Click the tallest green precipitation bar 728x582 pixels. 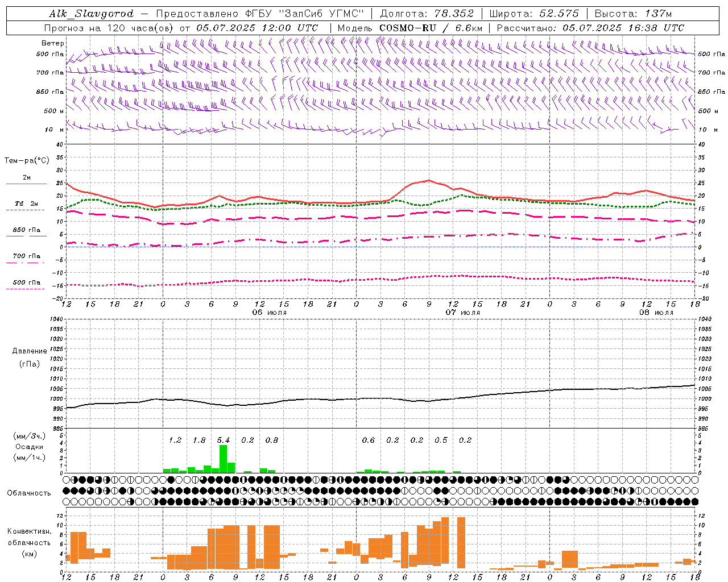coord(224,459)
